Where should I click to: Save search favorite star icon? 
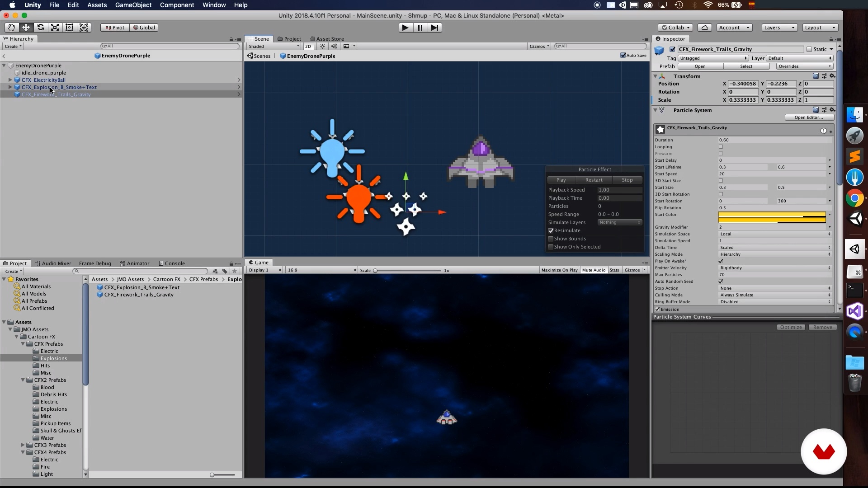[234, 271]
